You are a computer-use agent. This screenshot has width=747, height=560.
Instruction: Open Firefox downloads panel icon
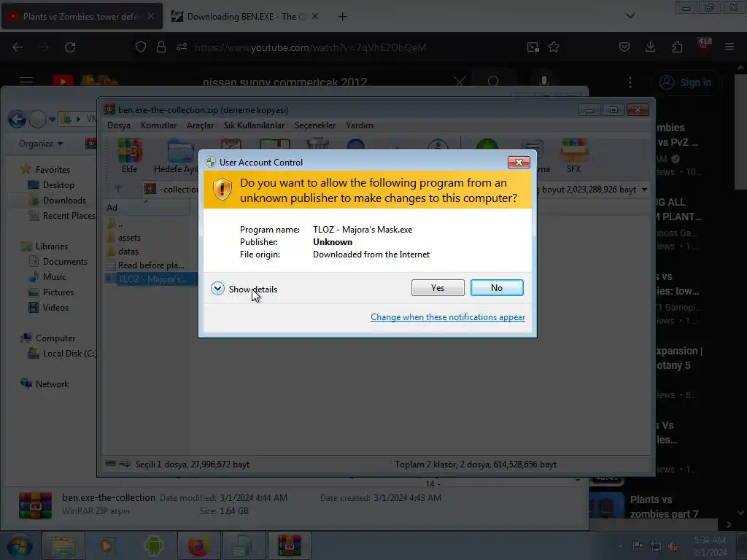650,47
